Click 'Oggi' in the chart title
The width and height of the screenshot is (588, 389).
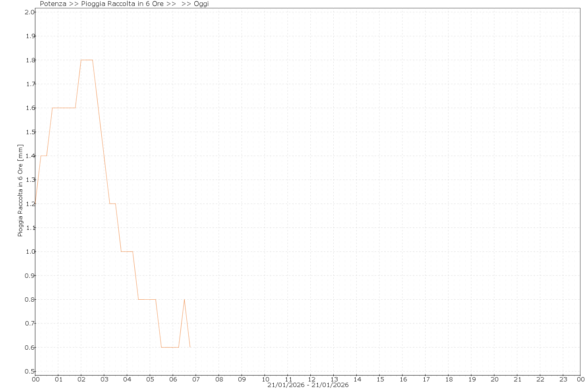pos(201,4)
